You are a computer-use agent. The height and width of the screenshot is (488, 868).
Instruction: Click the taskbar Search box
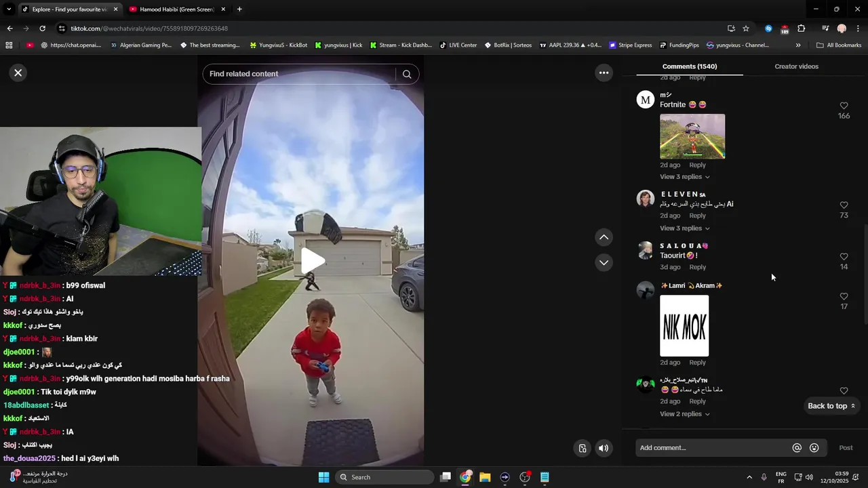tap(385, 477)
